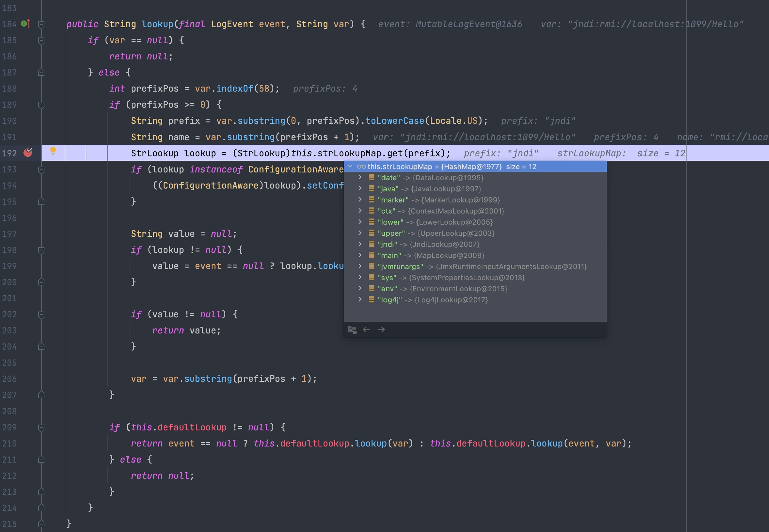Toggle the fold marker on line 184

point(41,24)
